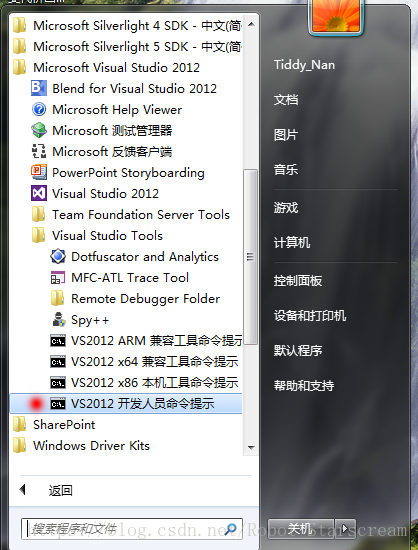Image resolution: width=418 pixels, height=550 pixels.
Task: Click the Microsoft 测试管理器 icon
Action: point(39,130)
